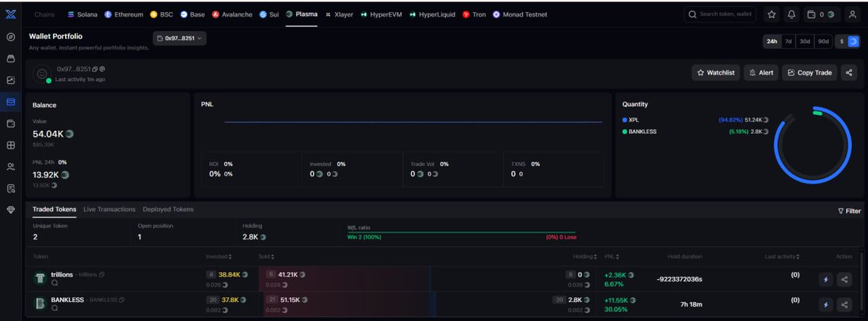Viewport: 868px width, 321px height.
Task: Open the wallet sidebar icon below the highlighted one
Action: coord(10,124)
